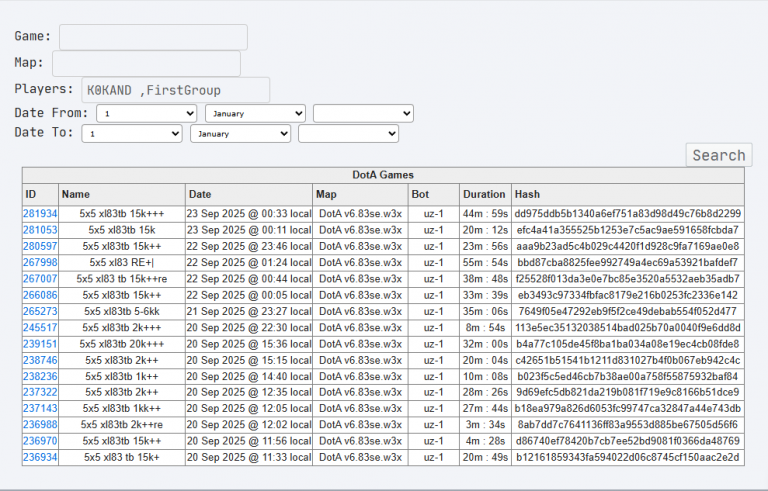Viewport: 768px width, 491px height.
Task: Select game name 5x5 xl83 tb 15k+
Action: (x=122, y=457)
